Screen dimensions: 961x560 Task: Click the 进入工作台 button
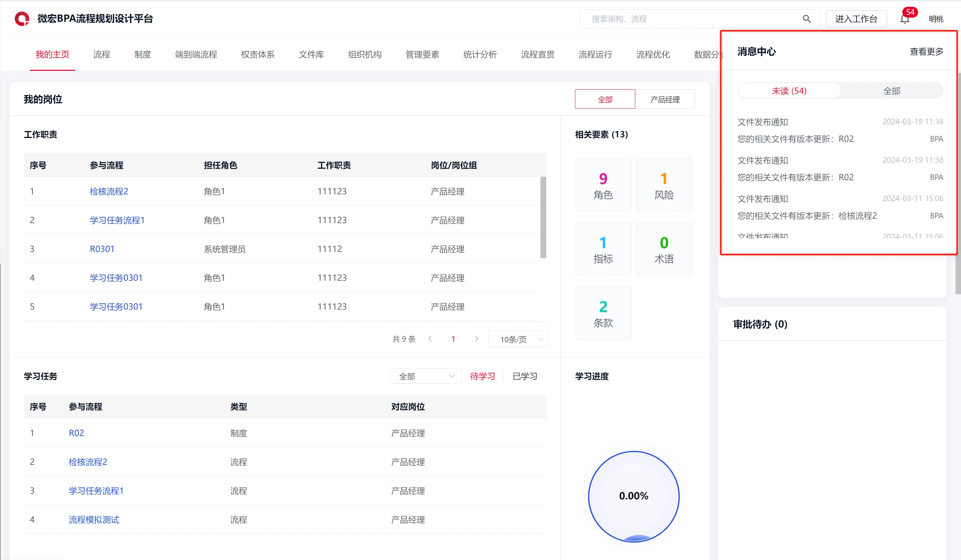[x=856, y=19]
